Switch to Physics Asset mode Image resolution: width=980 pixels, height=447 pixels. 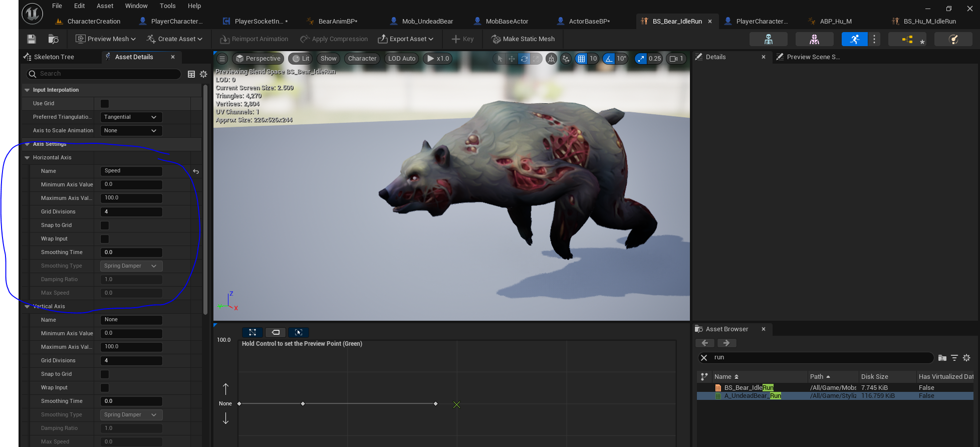[953, 39]
